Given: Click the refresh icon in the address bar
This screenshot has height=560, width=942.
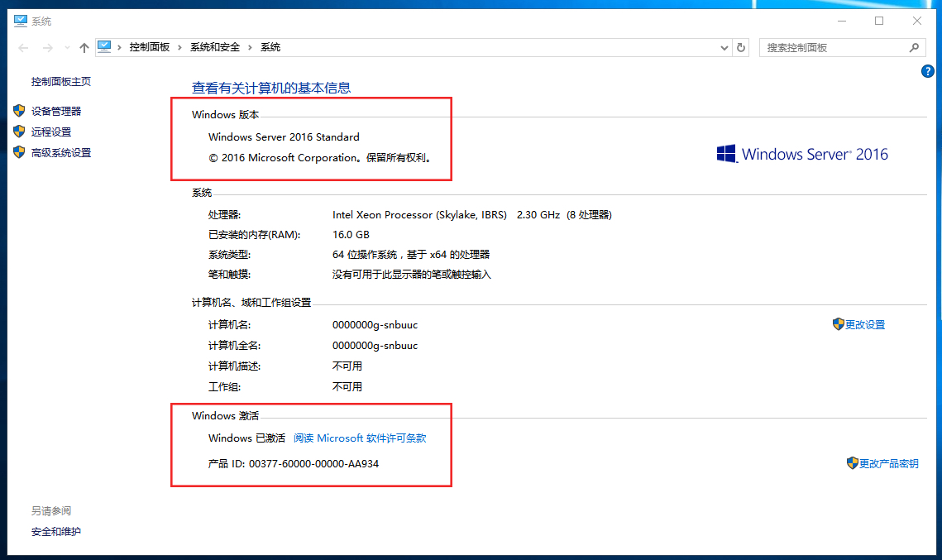Looking at the screenshot, I should [x=740, y=47].
